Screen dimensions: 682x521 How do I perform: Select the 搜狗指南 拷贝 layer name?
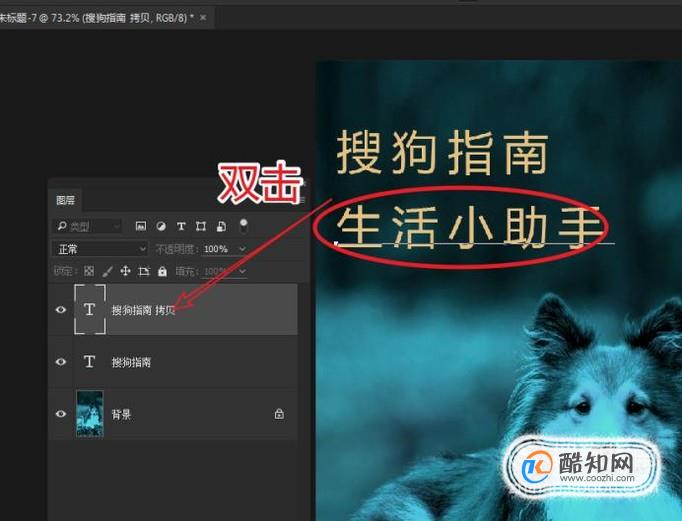pos(144,310)
